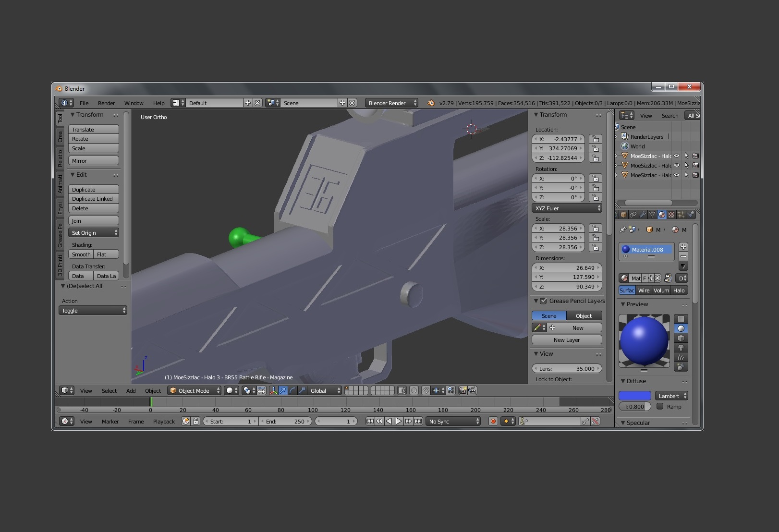Image resolution: width=779 pixels, height=532 pixels.
Task: Click the red auto-keyframe record button
Action: tap(493, 421)
